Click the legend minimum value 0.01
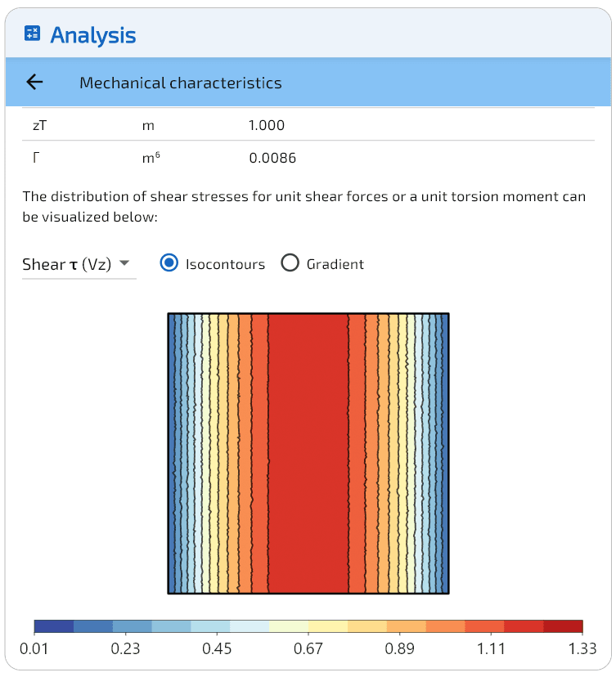Screen dimensions: 616x677 (34, 648)
